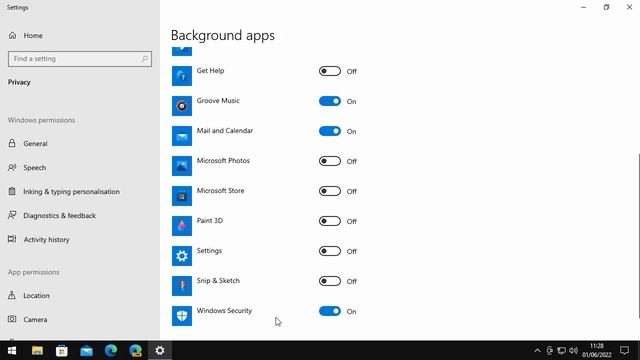The height and width of the screenshot is (360, 640).
Task: Click the Background apps heading
Action: (x=223, y=36)
